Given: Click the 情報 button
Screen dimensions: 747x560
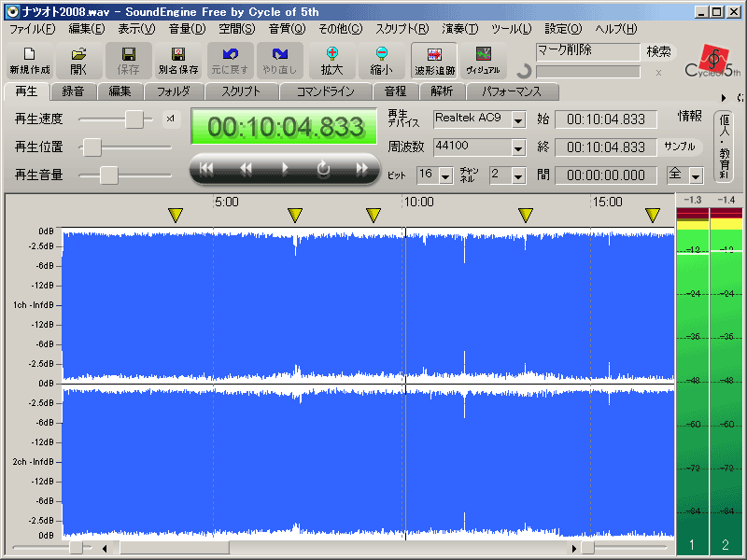Looking at the screenshot, I should point(690,116).
